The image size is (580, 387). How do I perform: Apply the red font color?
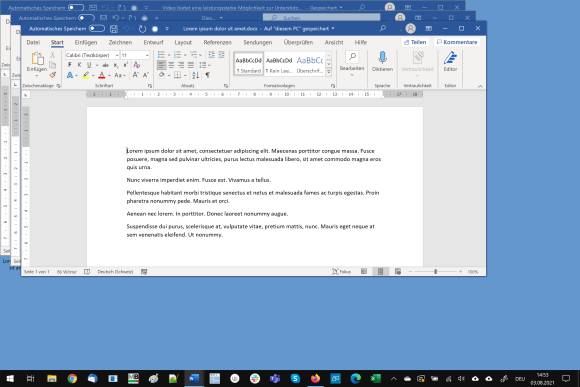click(x=102, y=75)
